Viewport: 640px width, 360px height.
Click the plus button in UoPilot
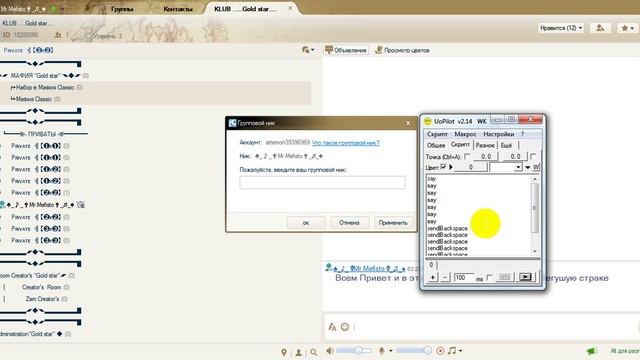(433, 277)
